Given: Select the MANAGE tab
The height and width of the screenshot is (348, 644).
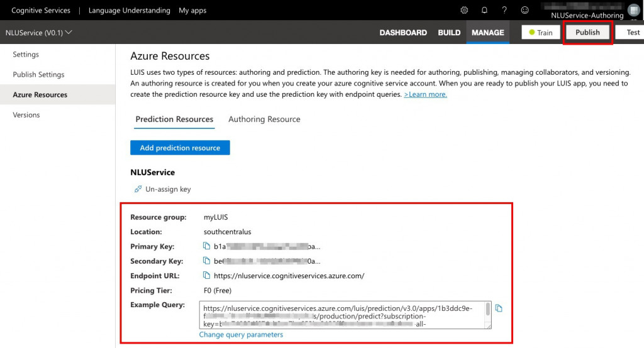Looking at the screenshot, I should coord(487,33).
